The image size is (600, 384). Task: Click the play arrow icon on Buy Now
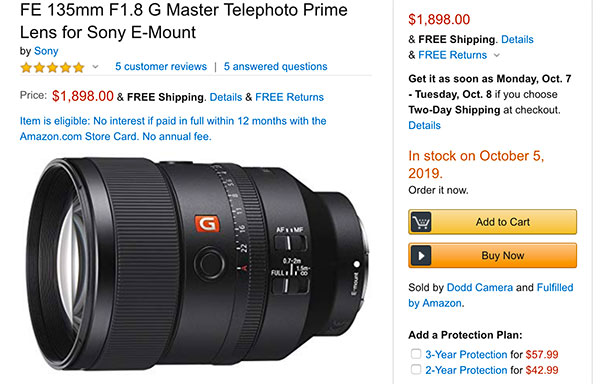tap(421, 255)
